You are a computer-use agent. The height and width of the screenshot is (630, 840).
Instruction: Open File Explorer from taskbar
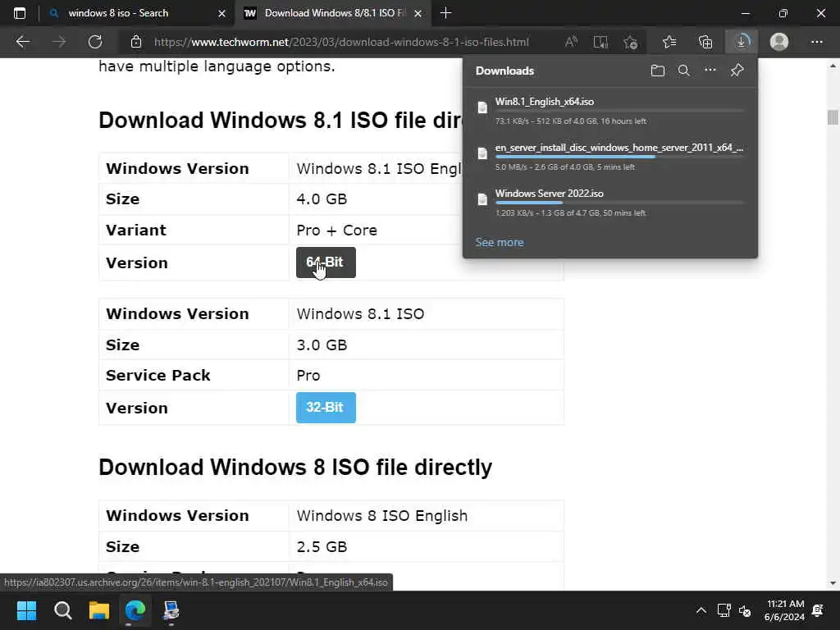point(99,610)
